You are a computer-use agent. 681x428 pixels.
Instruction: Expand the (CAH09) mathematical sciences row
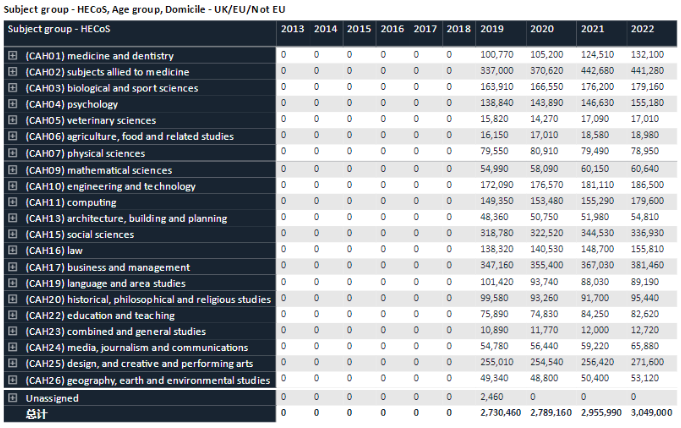[13, 170]
